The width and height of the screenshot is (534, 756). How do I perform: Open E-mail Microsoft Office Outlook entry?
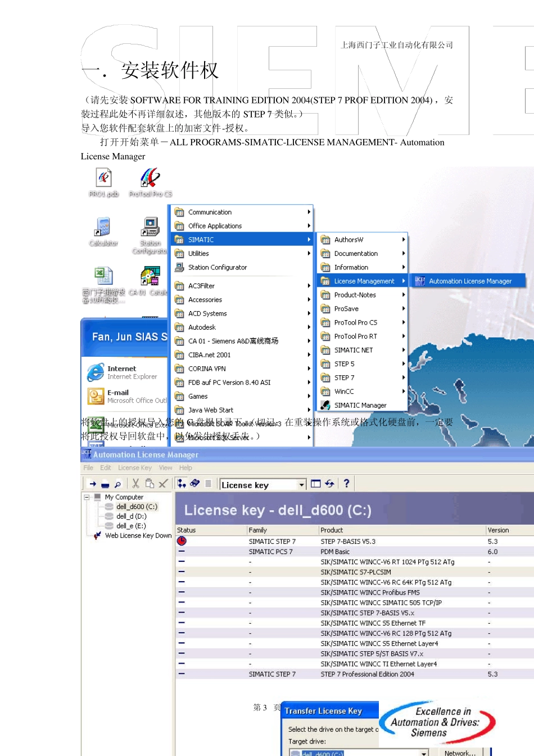126,397
